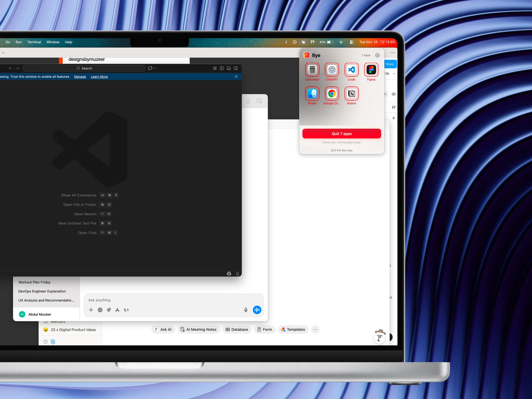
Task: Click the Quit 7 apps button
Action: 341,134
